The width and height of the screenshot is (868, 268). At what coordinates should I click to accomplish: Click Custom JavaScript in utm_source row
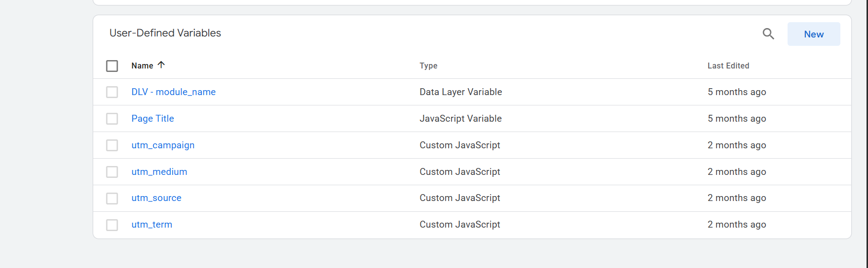pos(459,198)
